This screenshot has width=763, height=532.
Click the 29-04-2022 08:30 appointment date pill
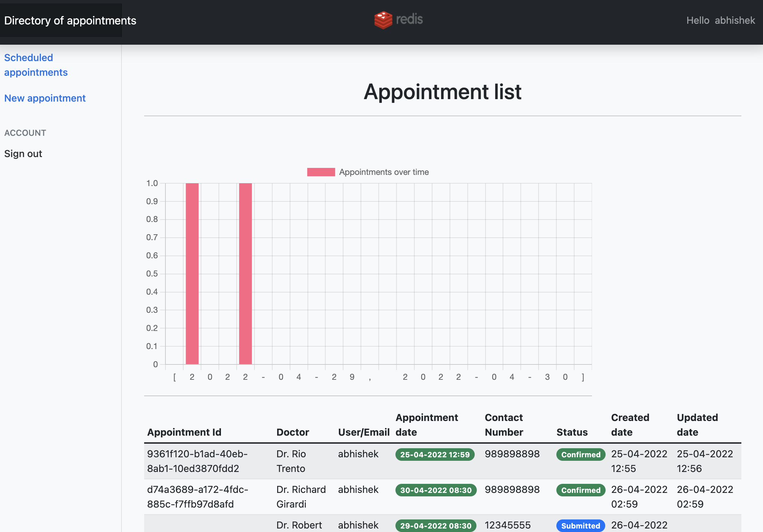pos(435,525)
